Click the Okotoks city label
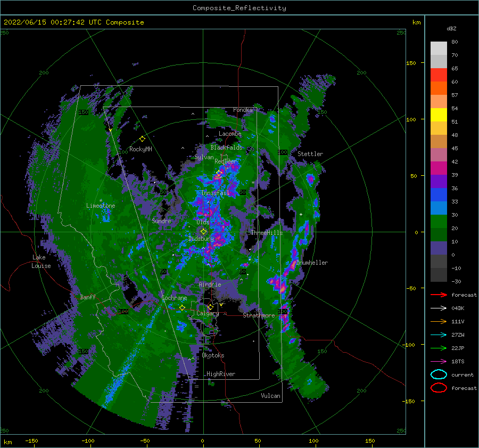The height and width of the screenshot is (448, 479). [x=213, y=355]
